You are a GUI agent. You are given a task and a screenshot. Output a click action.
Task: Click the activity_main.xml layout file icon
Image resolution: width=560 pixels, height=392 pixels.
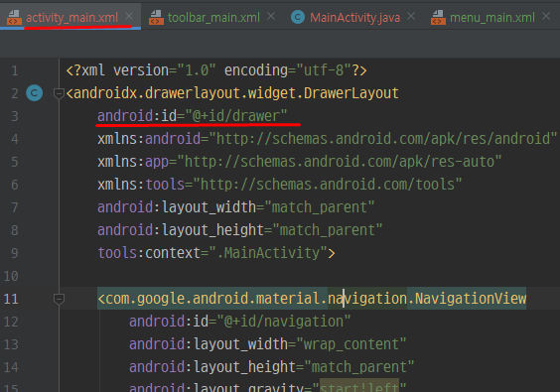click(x=14, y=18)
